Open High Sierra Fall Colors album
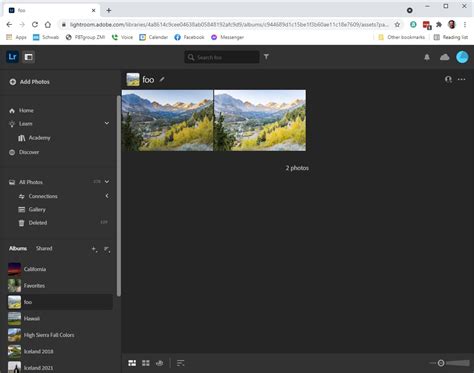The image size is (474, 373). [x=60, y=335]
